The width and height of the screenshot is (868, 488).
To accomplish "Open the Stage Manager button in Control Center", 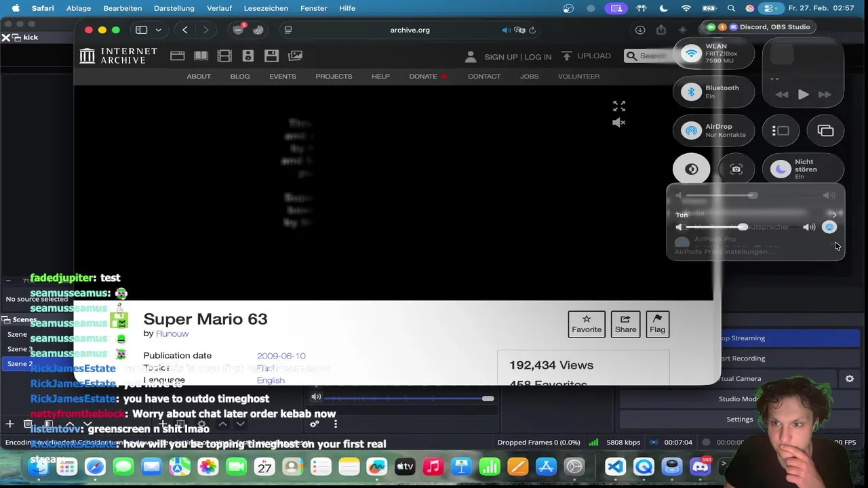I will click(781, 131).
